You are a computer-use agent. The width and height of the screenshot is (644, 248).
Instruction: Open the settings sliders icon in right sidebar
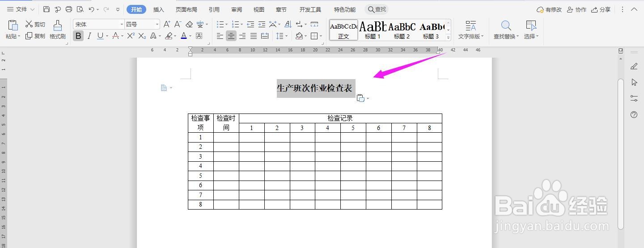click(x=634, y=98)
